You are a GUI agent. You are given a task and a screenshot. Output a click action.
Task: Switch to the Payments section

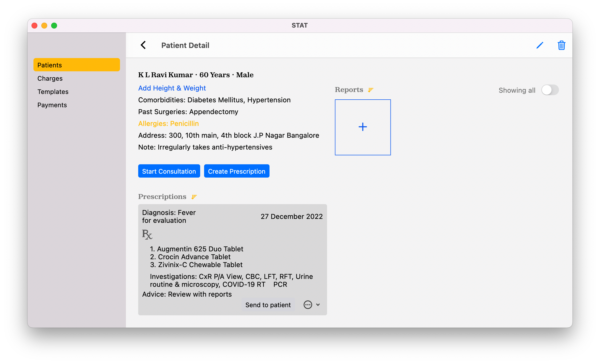click(x=52, y=105)
